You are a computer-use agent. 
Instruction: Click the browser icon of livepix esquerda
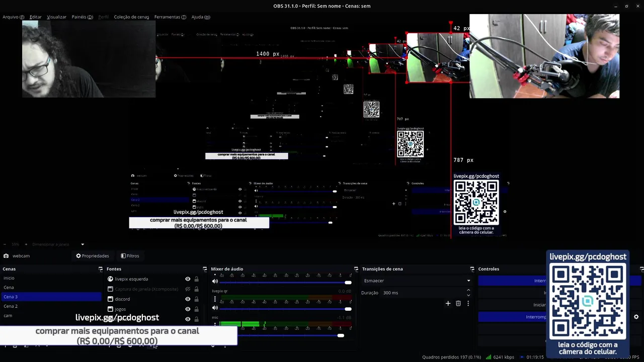pos(110,279)
